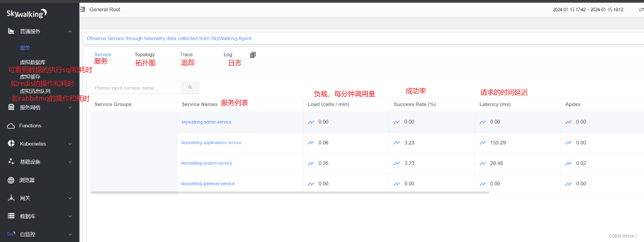Switch to the Topology tab
Image resolution: width=644 pixels, height=242 pixels.
(145, 54)
